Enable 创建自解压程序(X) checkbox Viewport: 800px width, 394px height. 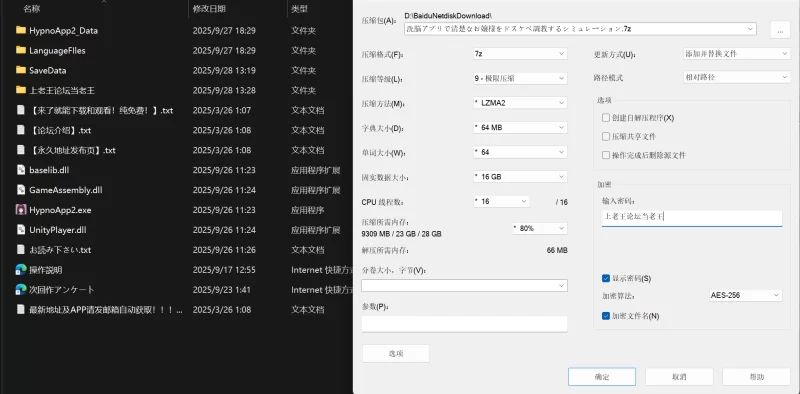click(x=606, y=118)
